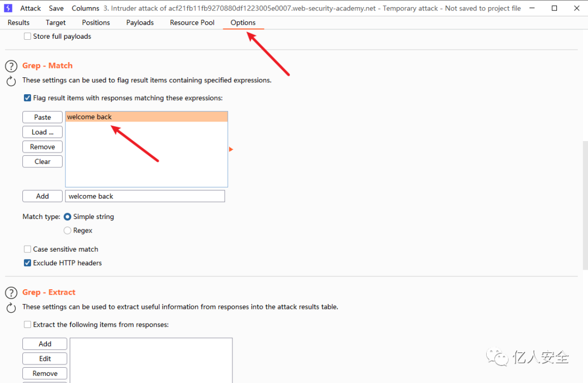Open Grep - Extract help icon
The image size is (588, 383).
click(x=11, y=293)
